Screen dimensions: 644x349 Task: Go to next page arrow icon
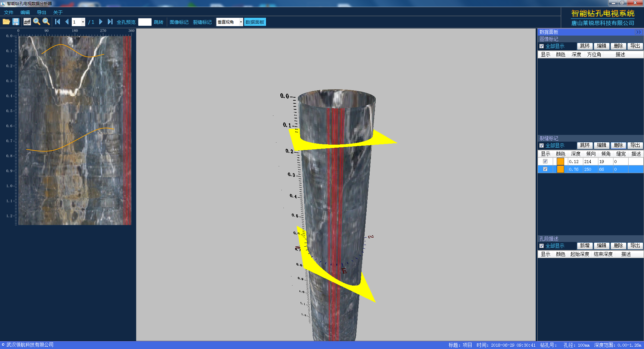tap(101, 22)
